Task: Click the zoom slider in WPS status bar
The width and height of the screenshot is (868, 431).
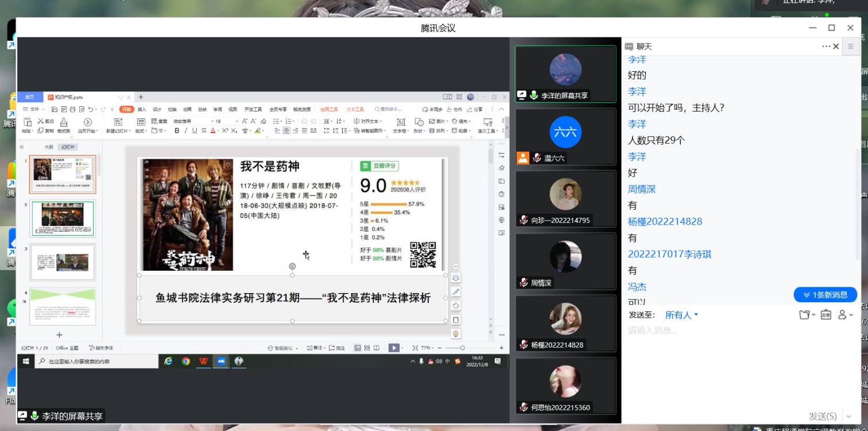Action: pyautogui.click(x=462, y=348)
